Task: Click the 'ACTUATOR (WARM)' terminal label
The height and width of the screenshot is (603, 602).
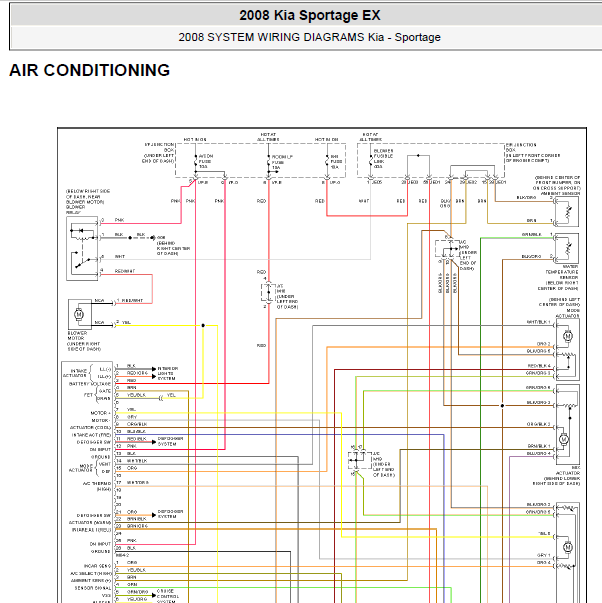Action: [x=90, y=523]
